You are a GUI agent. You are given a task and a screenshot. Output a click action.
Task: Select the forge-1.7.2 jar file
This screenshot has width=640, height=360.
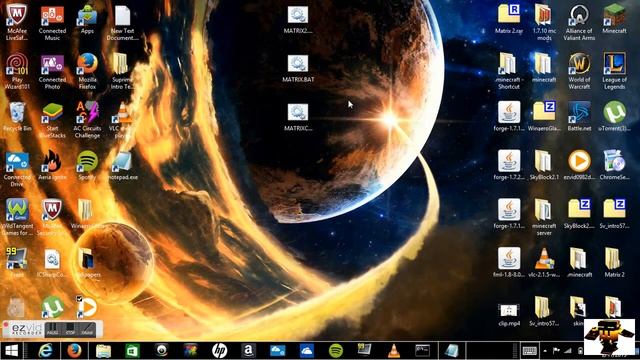(509, 165)
